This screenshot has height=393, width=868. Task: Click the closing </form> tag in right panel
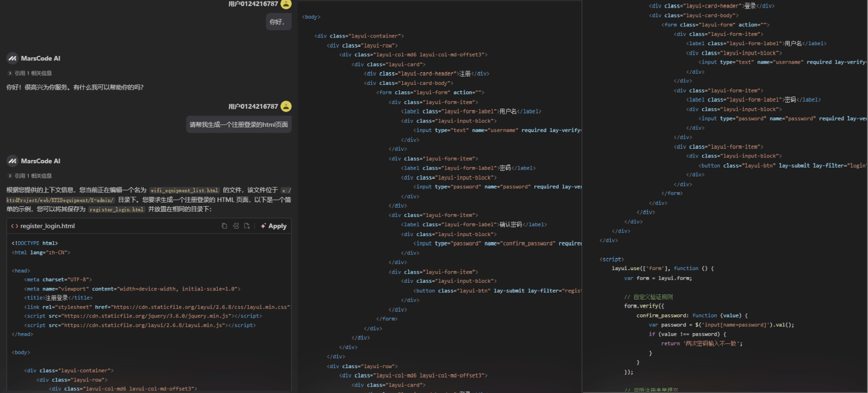click(x=672, y=193)
